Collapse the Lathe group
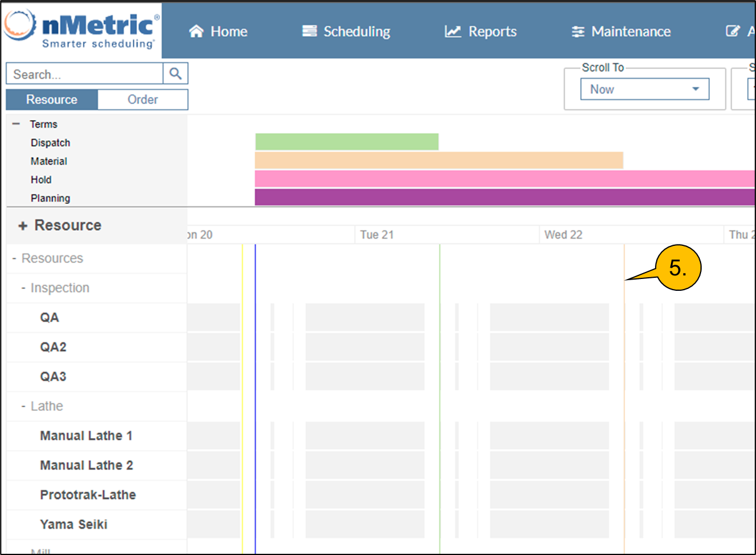This screenshot has height=555, width=756. (24, 406)
